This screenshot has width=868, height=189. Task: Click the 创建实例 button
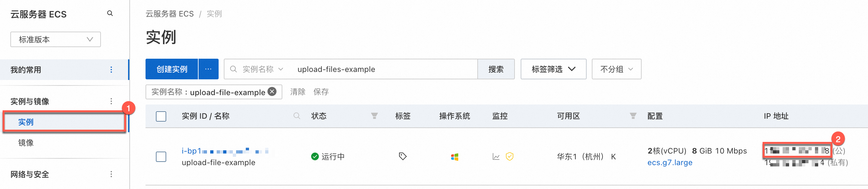tap(172, 69)
